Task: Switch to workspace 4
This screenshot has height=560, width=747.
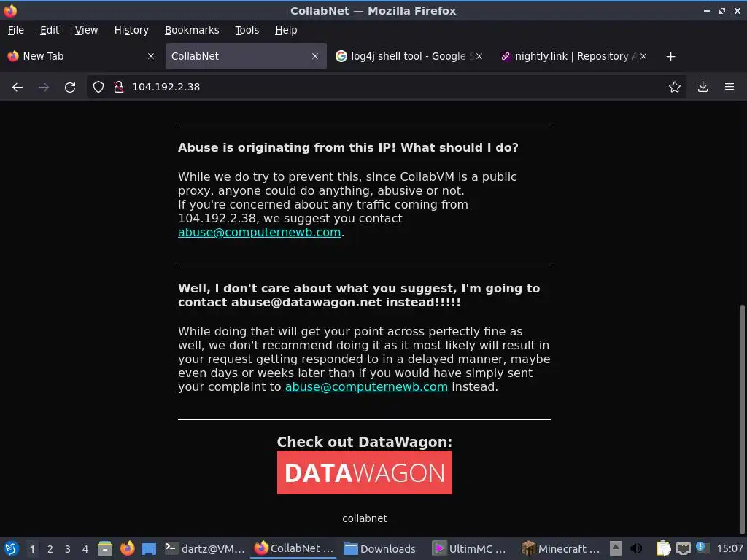Action: tap(85, 549)
